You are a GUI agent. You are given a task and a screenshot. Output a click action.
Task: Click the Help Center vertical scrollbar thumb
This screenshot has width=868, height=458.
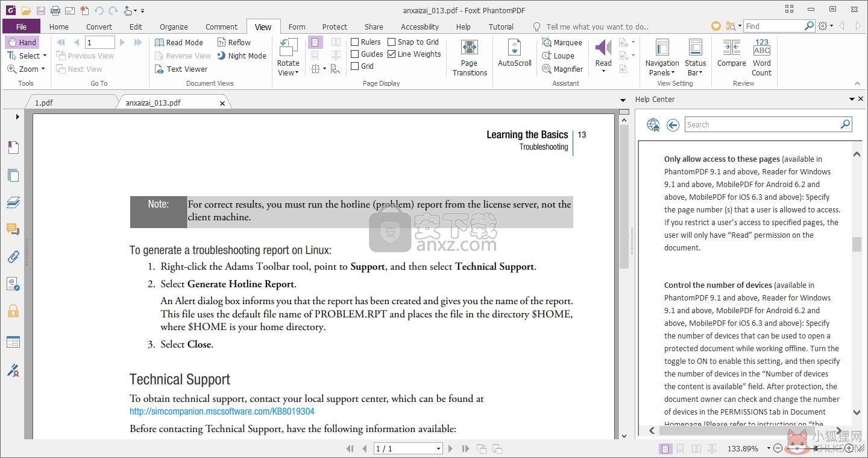pos(857,244)
